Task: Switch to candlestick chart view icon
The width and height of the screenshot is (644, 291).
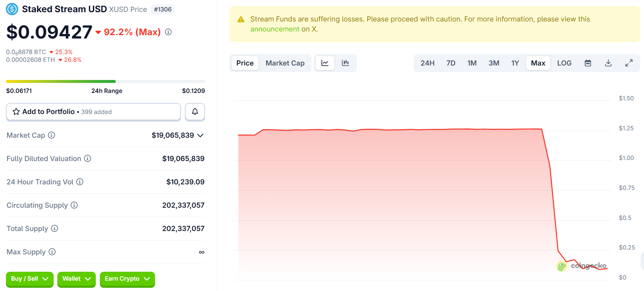Action: pyautogui.click(x=345, y=63)
